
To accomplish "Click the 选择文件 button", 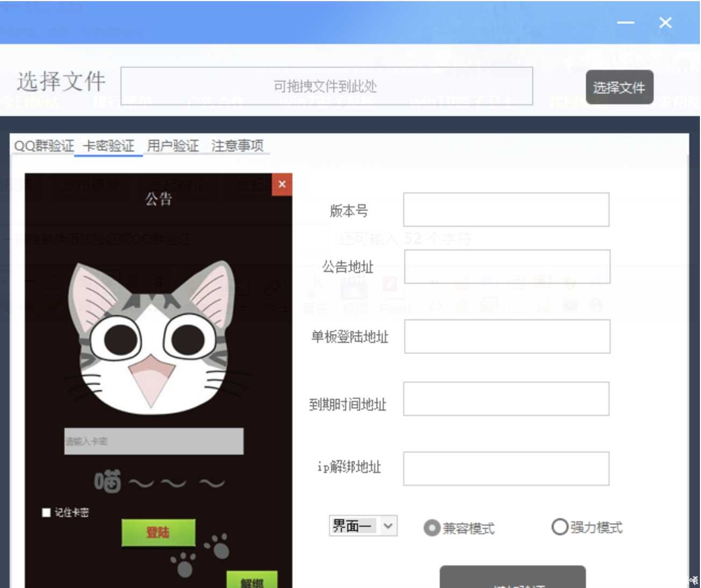I will click(619, 87).
